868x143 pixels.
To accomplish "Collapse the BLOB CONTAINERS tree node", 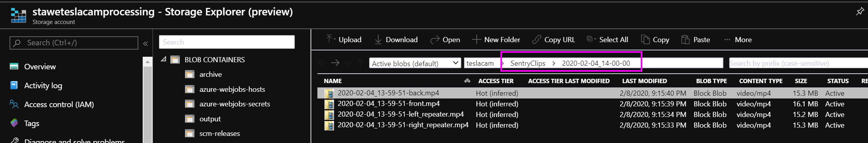I will (x=163, y=59).
